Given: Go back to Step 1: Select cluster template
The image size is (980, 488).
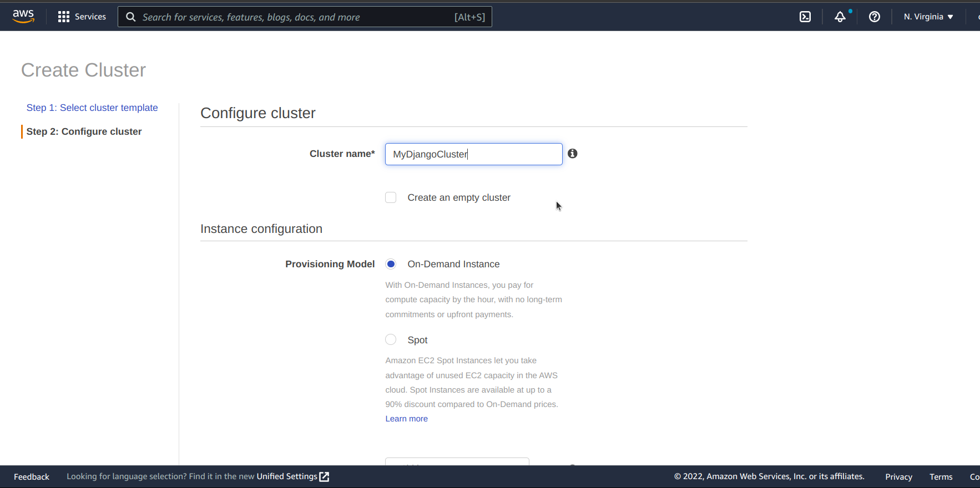Looking at the screenshot, I should tap(92, 108).
